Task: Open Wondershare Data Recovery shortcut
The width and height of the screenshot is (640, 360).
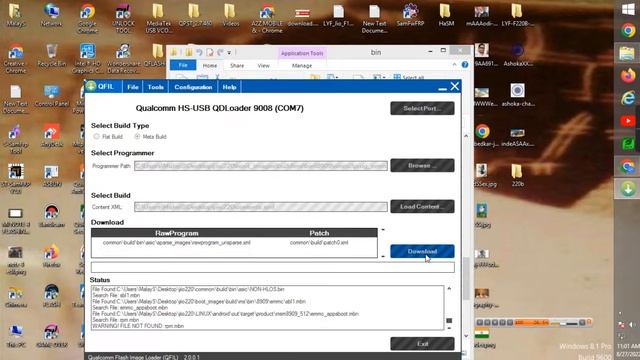Action: click(x=123, y=59)
